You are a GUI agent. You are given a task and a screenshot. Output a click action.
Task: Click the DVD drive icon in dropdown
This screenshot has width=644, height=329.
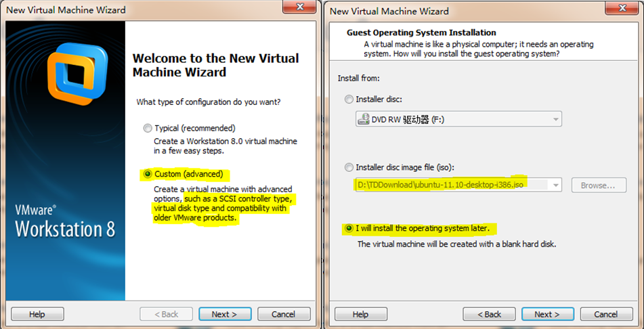[364, 120]
